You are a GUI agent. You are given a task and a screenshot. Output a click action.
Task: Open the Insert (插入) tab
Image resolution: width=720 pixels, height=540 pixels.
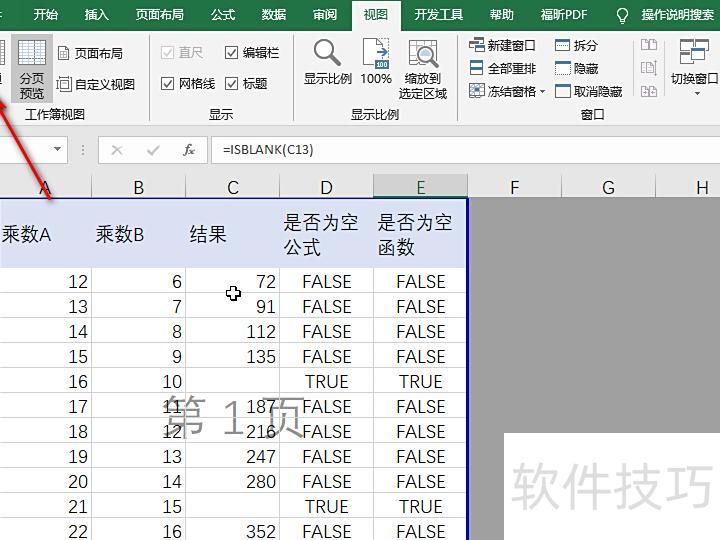click(x=96, y=15)
